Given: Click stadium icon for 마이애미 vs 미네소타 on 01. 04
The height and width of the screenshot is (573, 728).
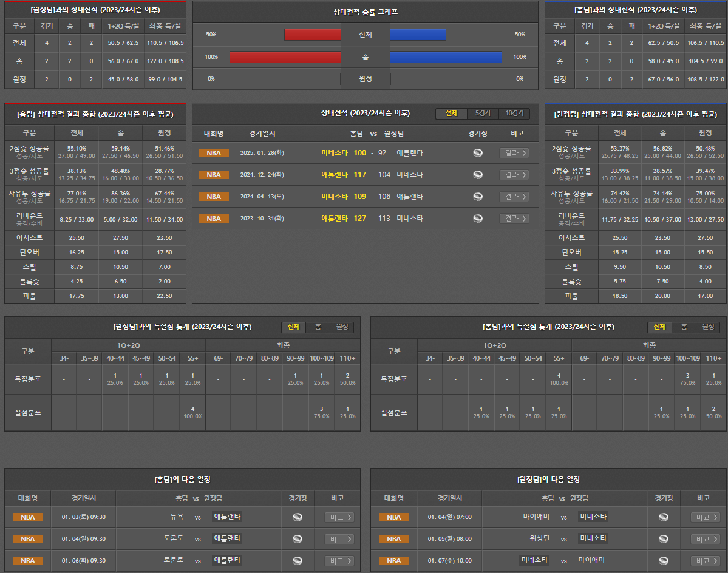Looking at the screenshot, I should tap(664, 517).
